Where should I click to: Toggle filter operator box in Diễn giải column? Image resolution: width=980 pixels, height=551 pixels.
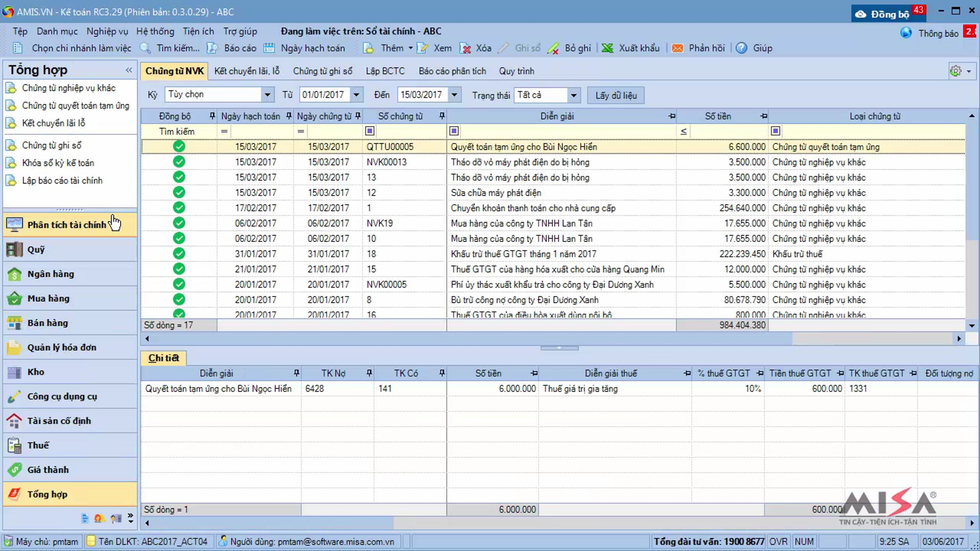454,131
